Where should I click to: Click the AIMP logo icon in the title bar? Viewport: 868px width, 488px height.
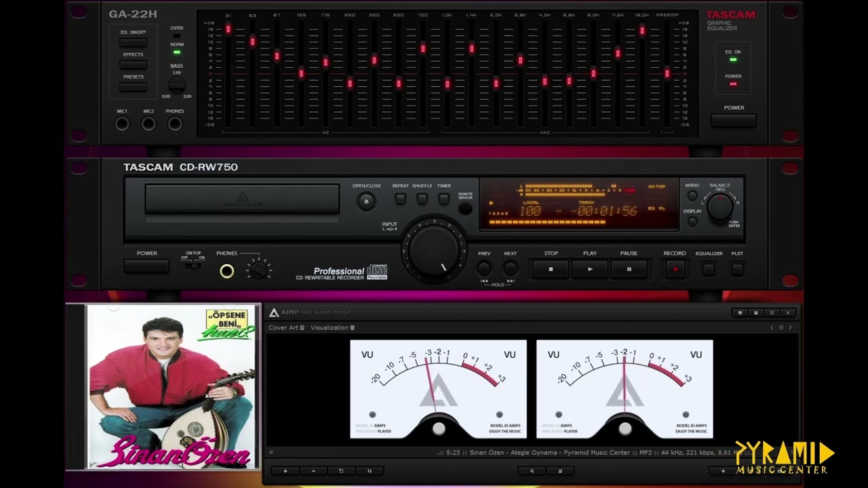274,312
